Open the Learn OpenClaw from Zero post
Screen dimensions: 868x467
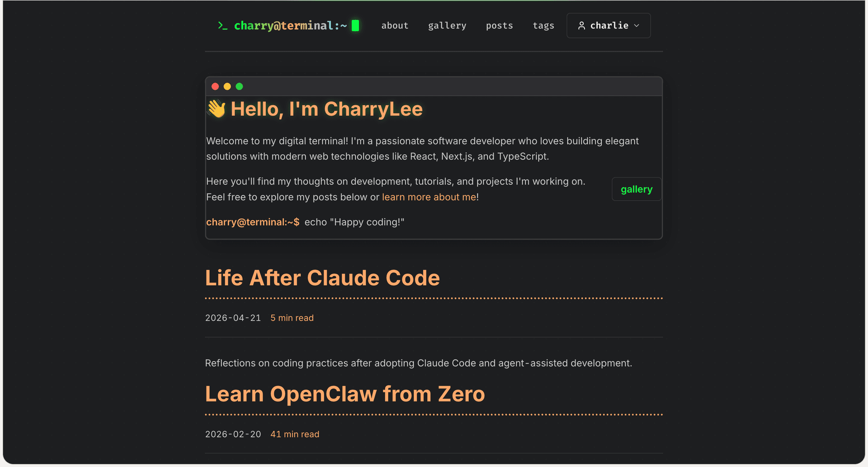(x=345, y=394)
